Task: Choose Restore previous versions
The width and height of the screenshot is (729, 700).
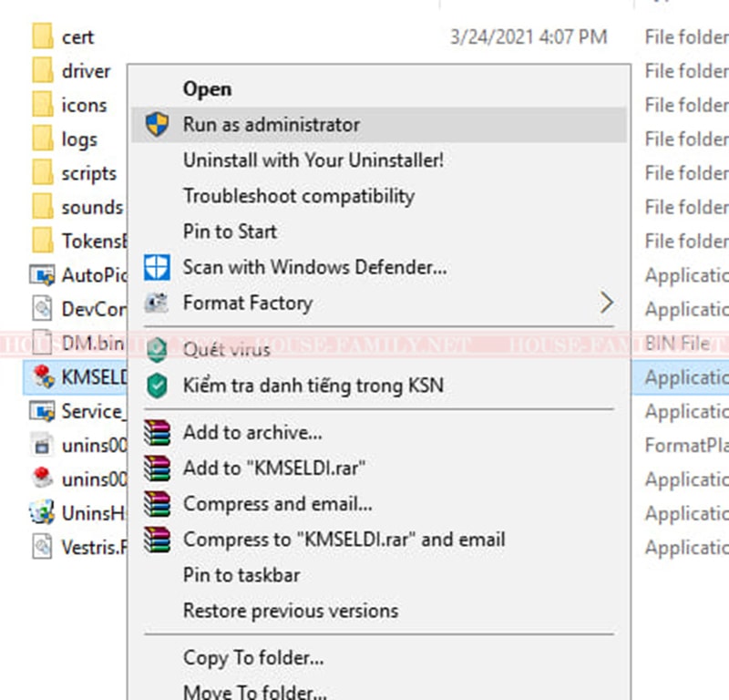Action: click(x=290, y=611)
